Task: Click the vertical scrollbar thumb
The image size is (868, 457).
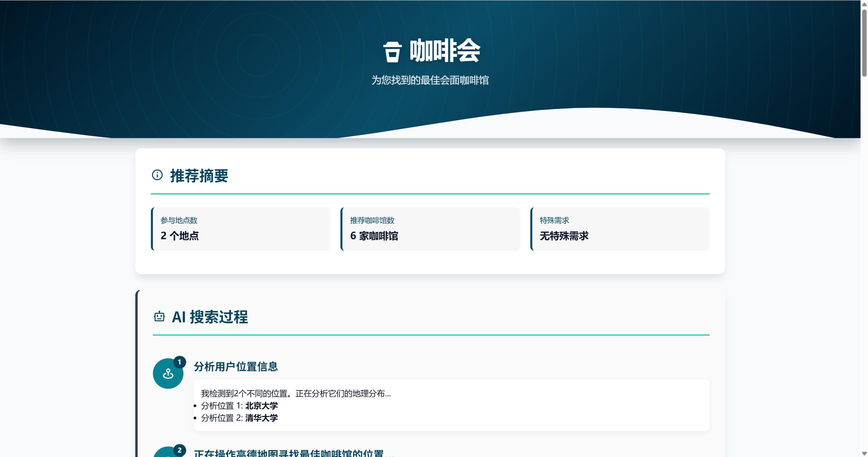Action: 864,42
